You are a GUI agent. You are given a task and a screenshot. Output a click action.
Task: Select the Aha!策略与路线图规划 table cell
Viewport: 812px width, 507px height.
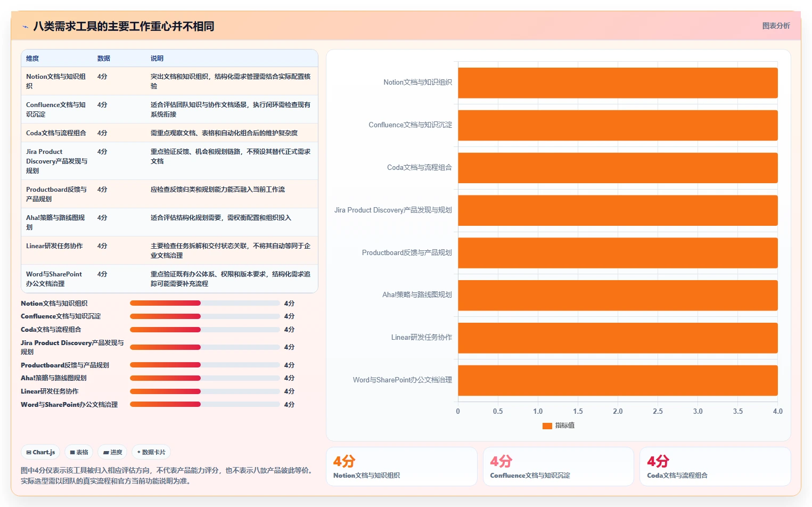[x=57, y=222]
